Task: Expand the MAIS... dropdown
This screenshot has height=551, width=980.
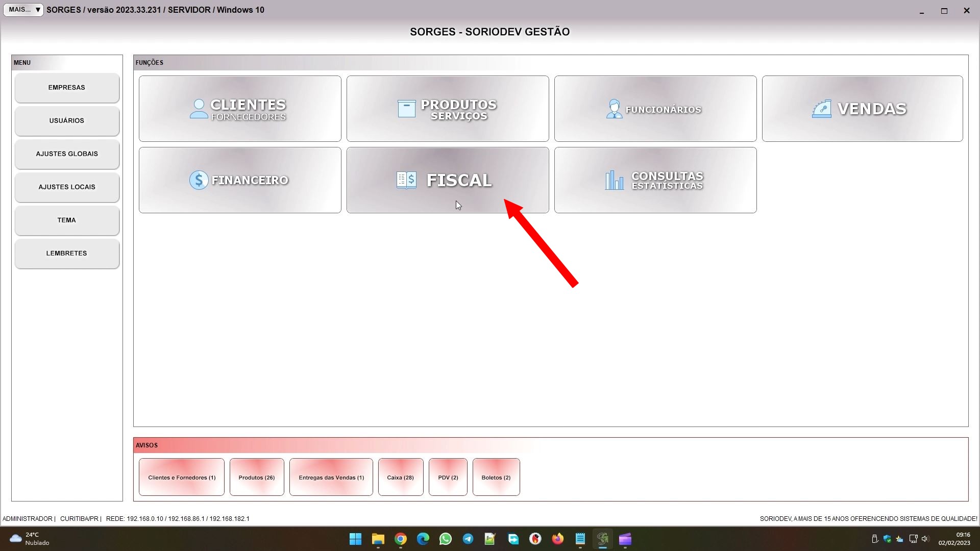Action: [x=23, y=10]
